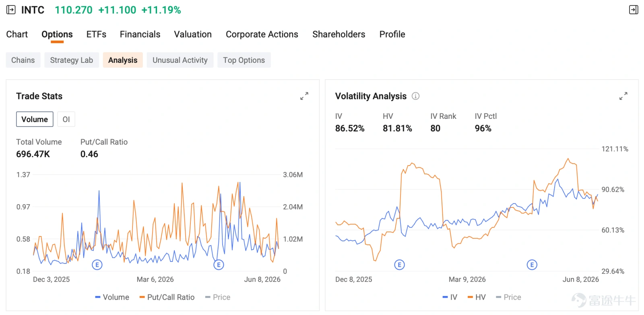Screen dimensions: 644x315
Task: Select the Volume toggle button
Action: tap(35, 119)
